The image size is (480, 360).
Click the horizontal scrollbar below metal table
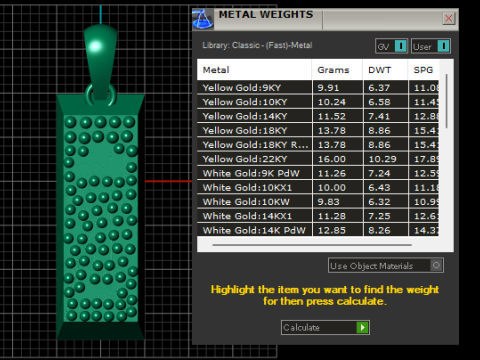pos(312,245)
